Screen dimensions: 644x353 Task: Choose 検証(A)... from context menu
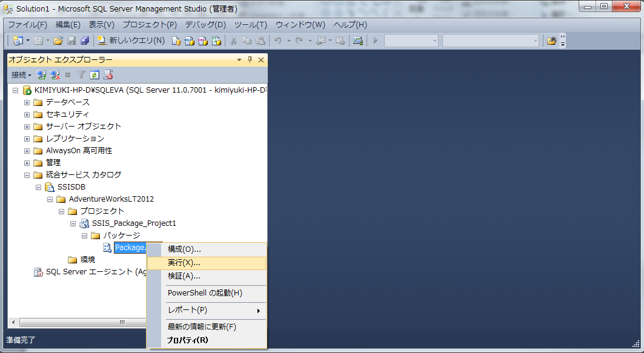coord(207,276)
